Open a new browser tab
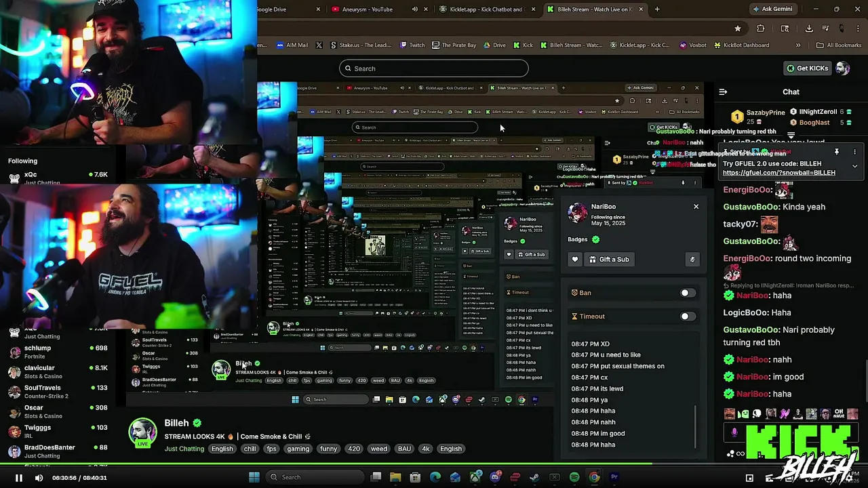This screenshot has width=868, height=488. (657, 9)
